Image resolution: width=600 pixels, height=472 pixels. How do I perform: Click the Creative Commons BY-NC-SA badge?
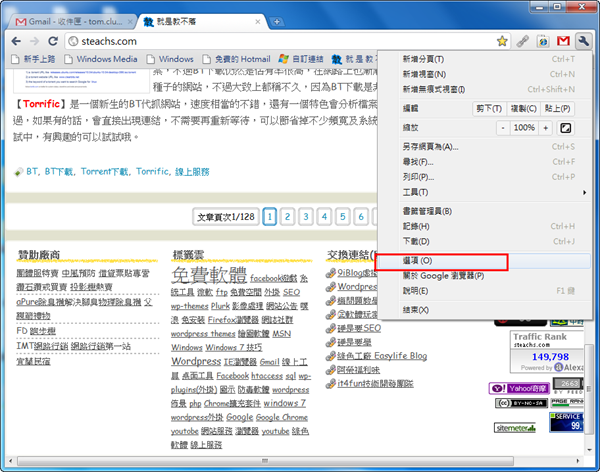coord(521,403)
